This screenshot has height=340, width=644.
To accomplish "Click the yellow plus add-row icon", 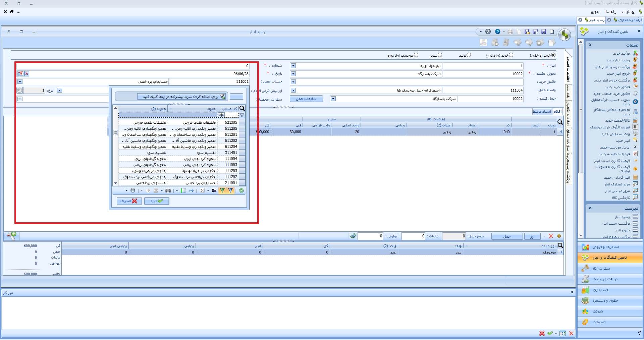I will point(559,236).
